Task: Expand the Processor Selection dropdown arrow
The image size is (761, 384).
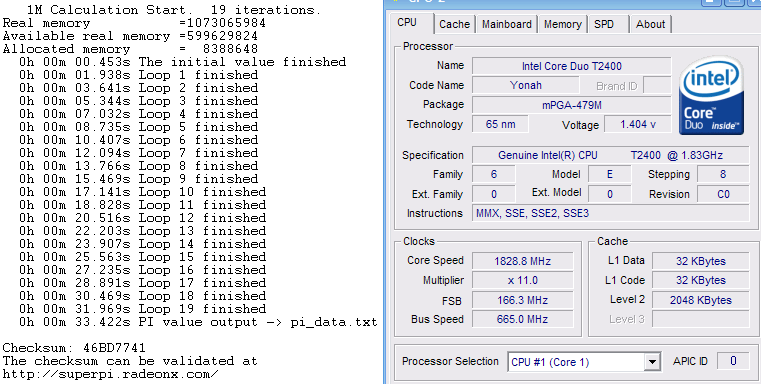Action: pyautogui.click(x=652, y=362)
